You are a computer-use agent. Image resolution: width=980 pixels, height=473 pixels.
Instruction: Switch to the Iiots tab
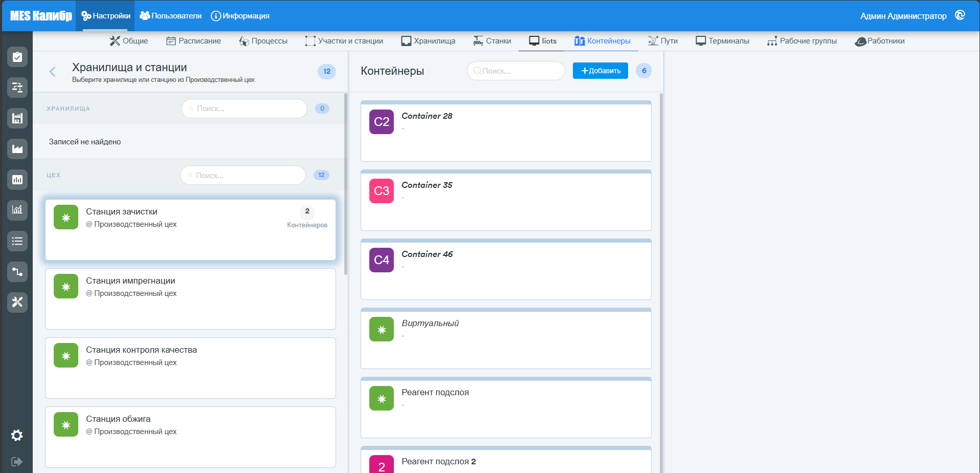click(x=543, y=41)
